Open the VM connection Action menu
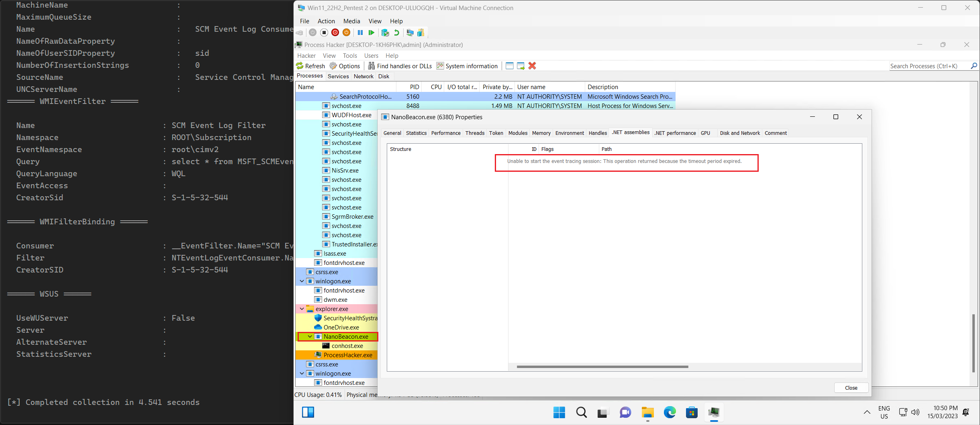 pyautogui.click(x=326, y=21)
